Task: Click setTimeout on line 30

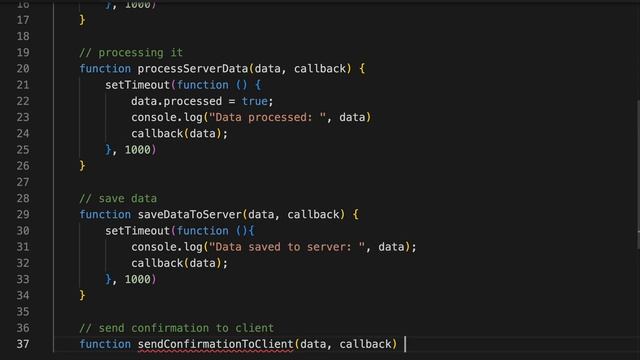Action: point(138,231)
